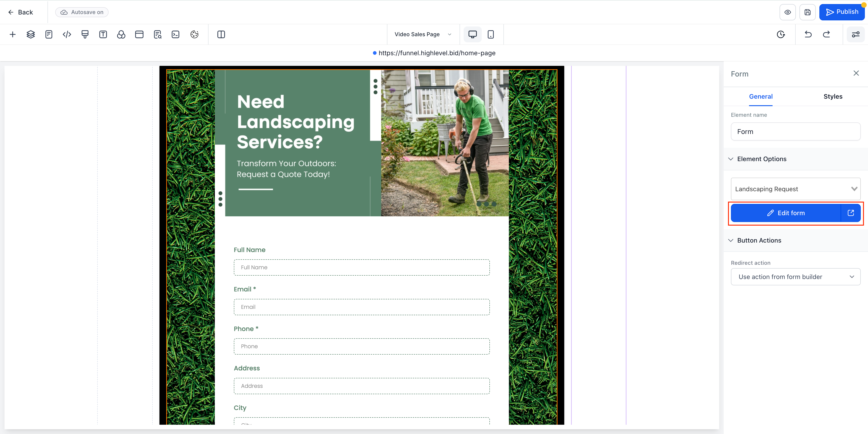
Task: Click the Publish button
Action: click(842, 12)
